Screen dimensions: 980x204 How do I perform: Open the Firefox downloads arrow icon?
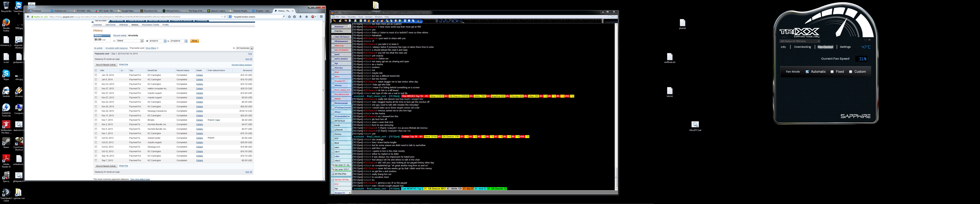(x=300, y=17)
